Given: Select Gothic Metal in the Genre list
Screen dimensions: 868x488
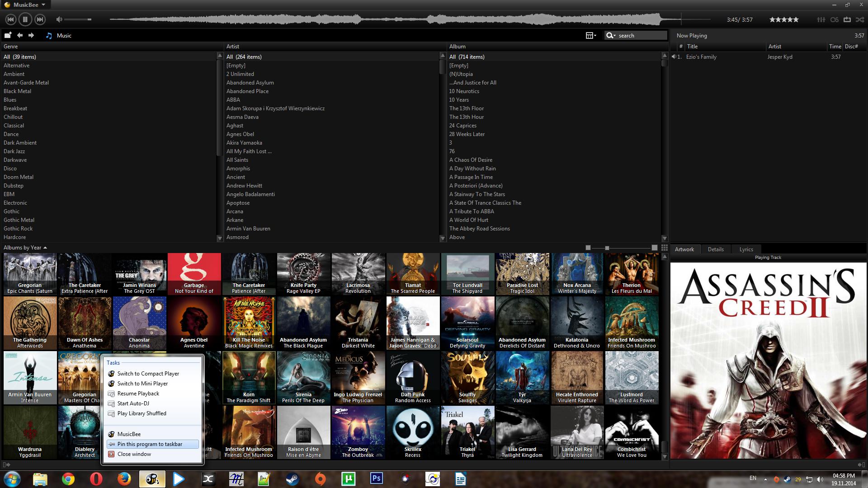Looking at the screenshot, I should coord(19,220).
